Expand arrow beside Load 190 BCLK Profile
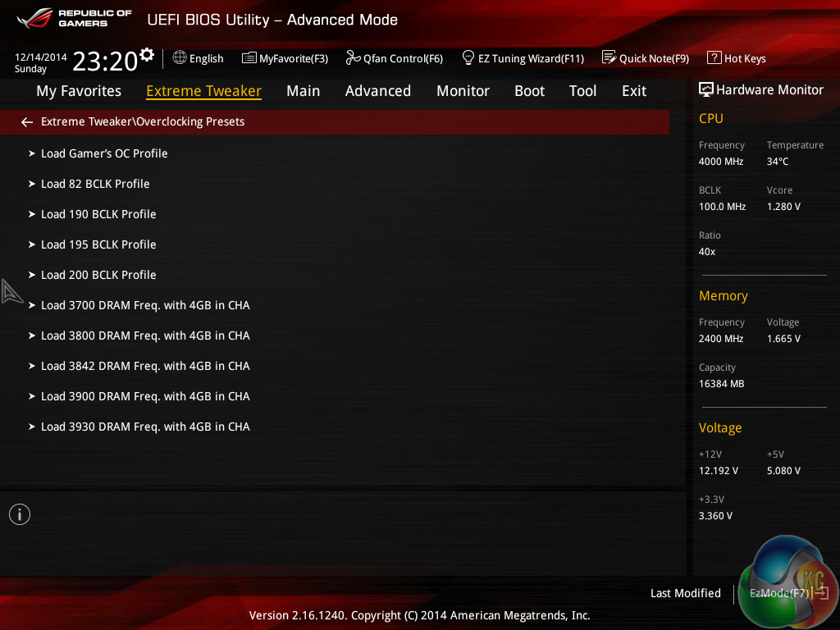 tap(32, 214)
